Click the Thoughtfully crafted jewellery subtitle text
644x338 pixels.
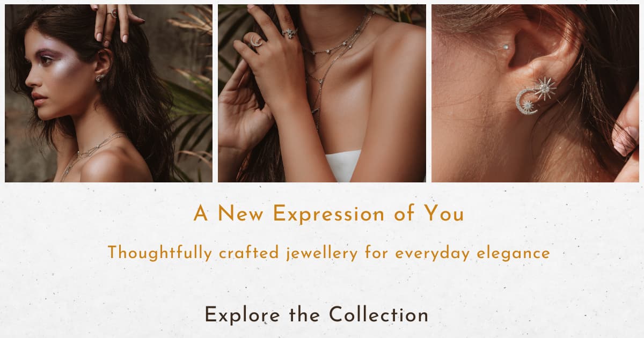pyautogui.click(x=329, y=252)
